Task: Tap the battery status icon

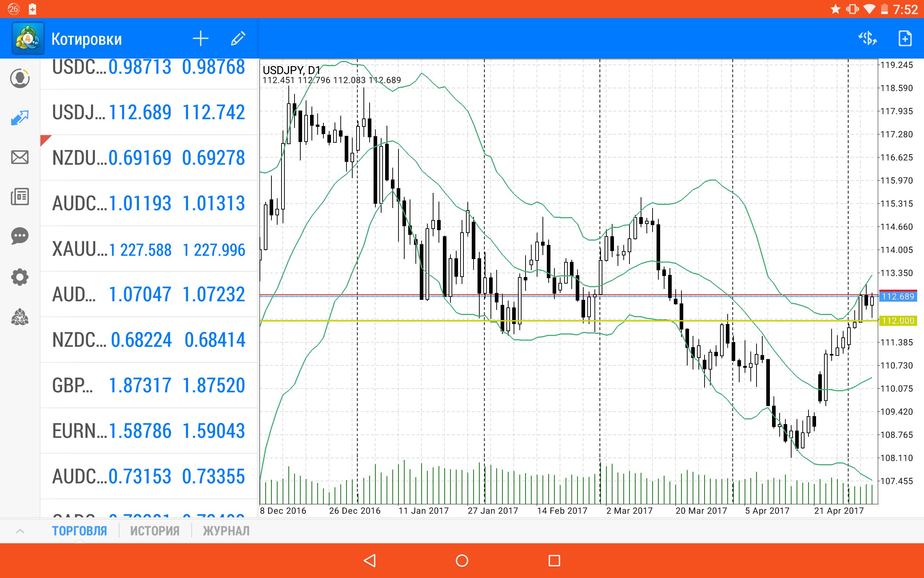Action: tap(884, 9)
